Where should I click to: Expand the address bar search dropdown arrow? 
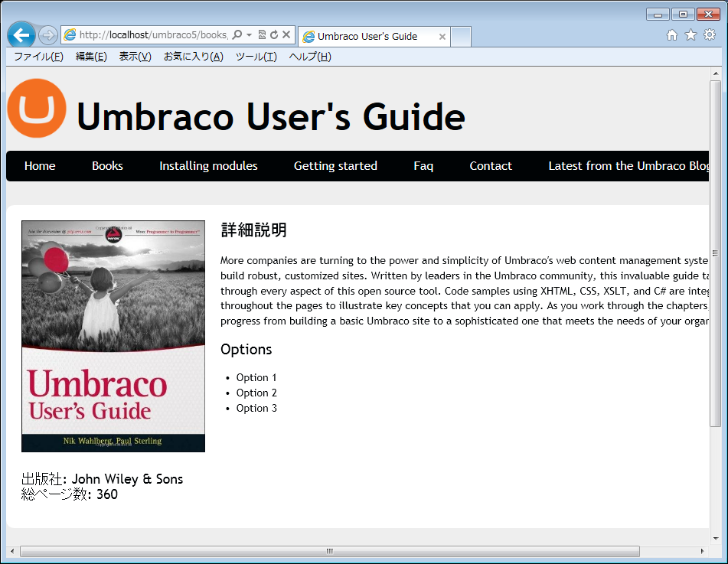coord(249,35)
